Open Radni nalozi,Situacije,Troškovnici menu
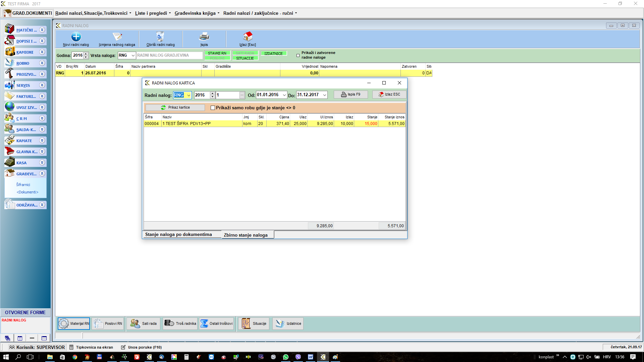Screen dimensions: 644x362 93,13
